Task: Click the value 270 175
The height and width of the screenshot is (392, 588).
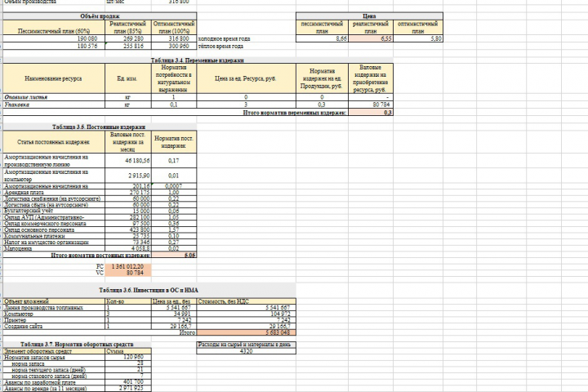Action: point(128,193)
